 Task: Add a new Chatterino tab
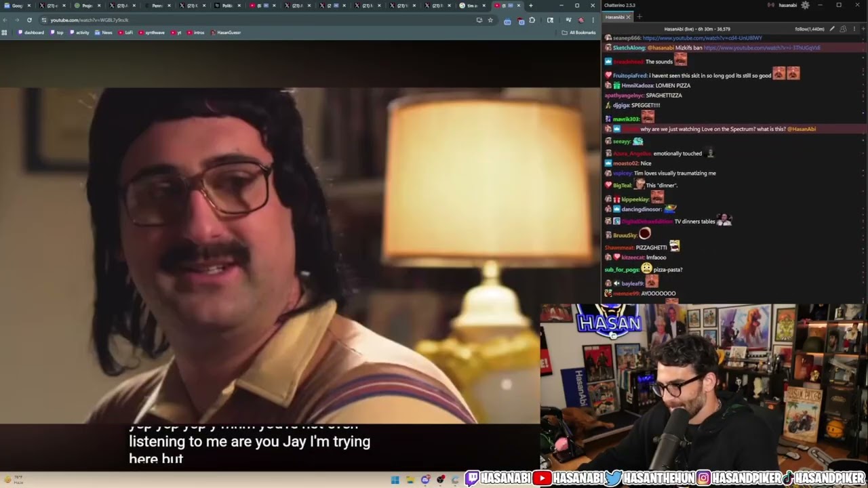[639, 17]
